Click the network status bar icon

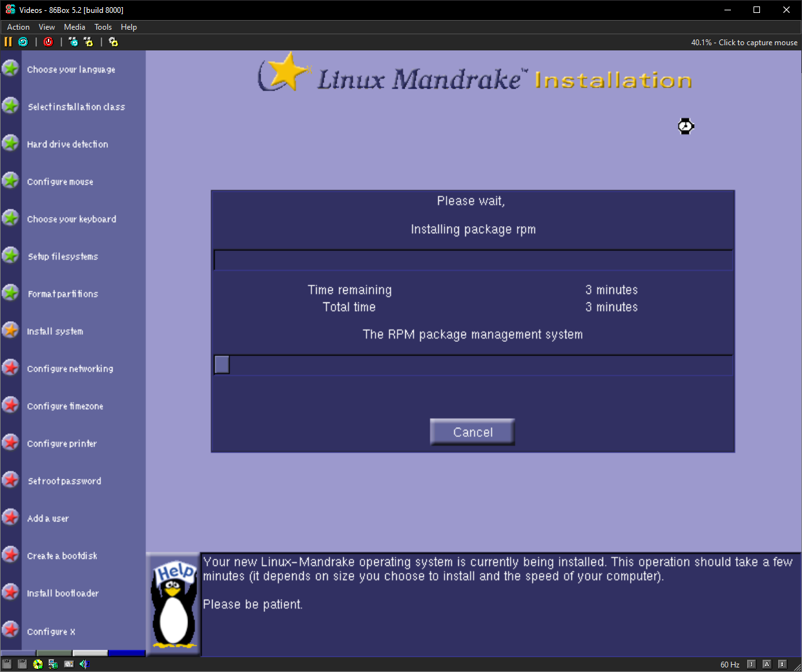(53, 664)
